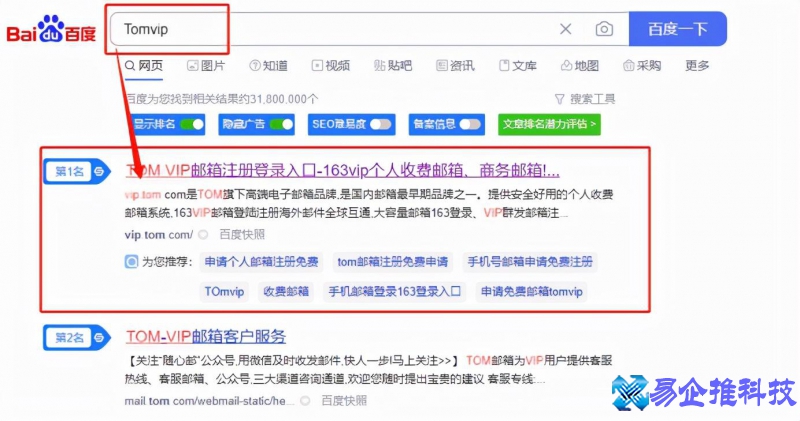Open 百度快照 for vip.tom.com result
The height and width of the screenshot is (421, 800).
[x=242, y=235]
